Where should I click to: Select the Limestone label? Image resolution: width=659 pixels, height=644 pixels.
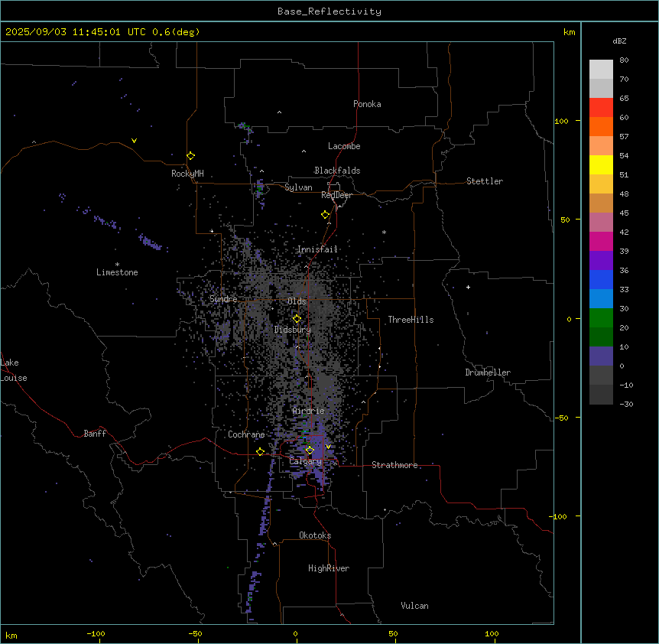coord(117,272)
